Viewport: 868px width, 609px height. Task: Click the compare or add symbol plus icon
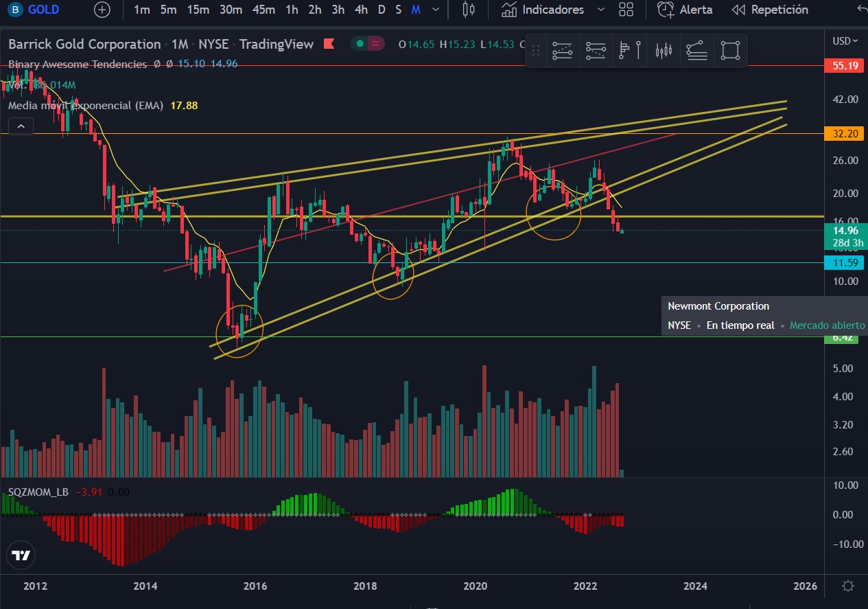pos(102,10)
